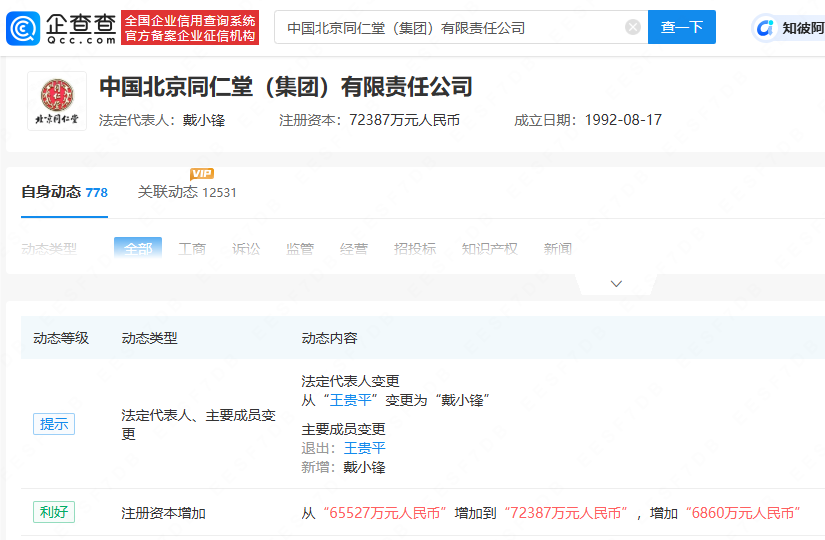
Task: Click the company name search input field
Action: (x=450, y=28)
